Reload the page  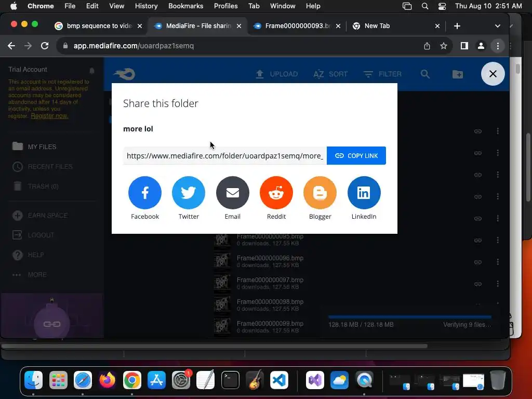[45, 46]
